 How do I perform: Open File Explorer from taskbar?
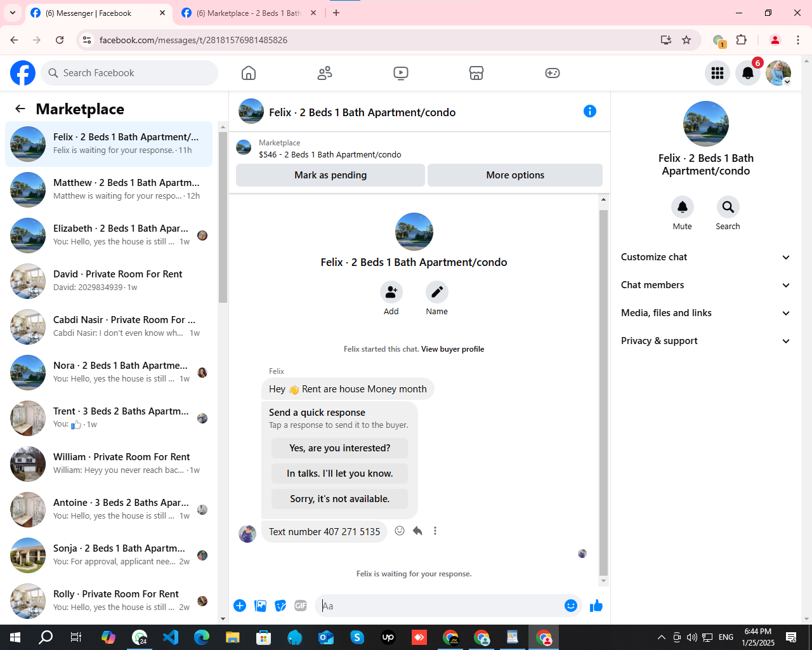tap(232, 637)
